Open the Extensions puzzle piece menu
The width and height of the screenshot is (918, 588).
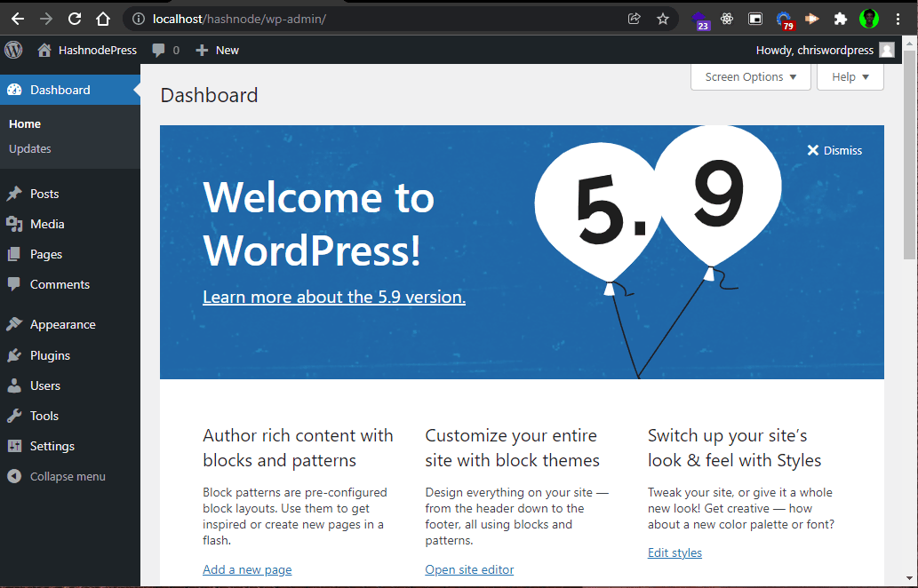coord(840,19)
